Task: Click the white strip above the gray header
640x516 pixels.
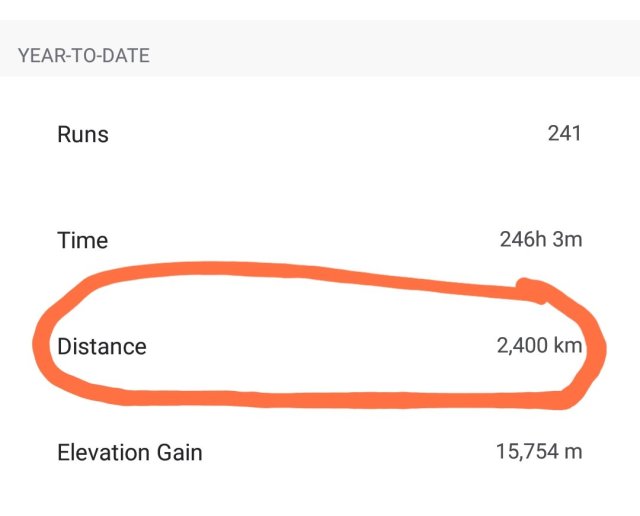Action: pos(320,9)
